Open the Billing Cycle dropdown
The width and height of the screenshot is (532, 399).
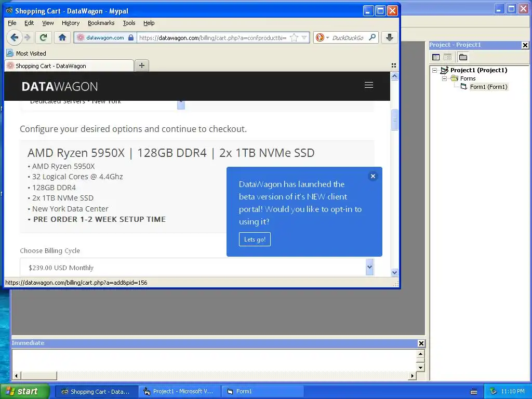pyautogui.click(x=197, y=268)
